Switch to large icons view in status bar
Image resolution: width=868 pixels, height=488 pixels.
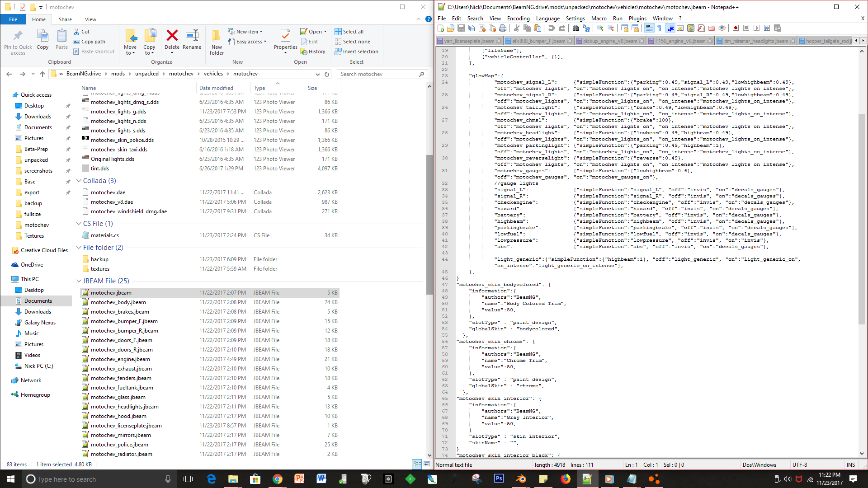pyautogui.click(x=426, y=464)
